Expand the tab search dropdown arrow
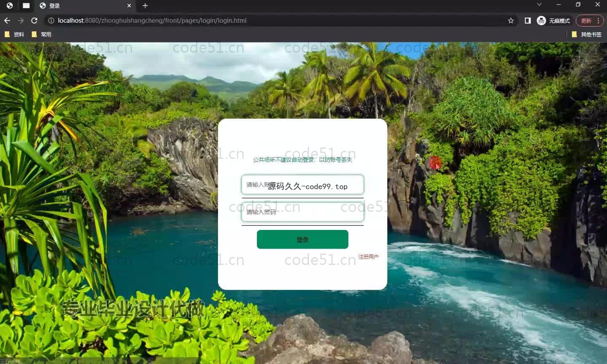 point(539,5)
